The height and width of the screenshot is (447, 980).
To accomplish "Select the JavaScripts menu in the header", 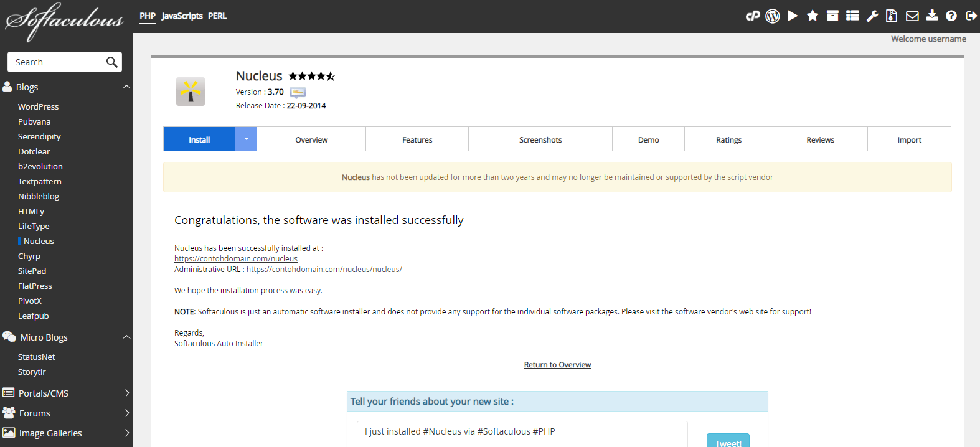I will tap(182, 16).
